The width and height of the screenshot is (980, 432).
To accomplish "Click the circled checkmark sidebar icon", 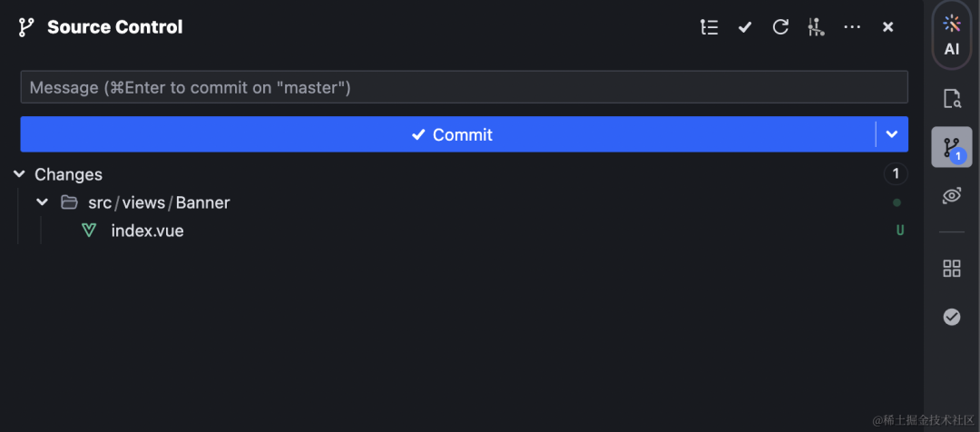I will [x=951, y=317].
